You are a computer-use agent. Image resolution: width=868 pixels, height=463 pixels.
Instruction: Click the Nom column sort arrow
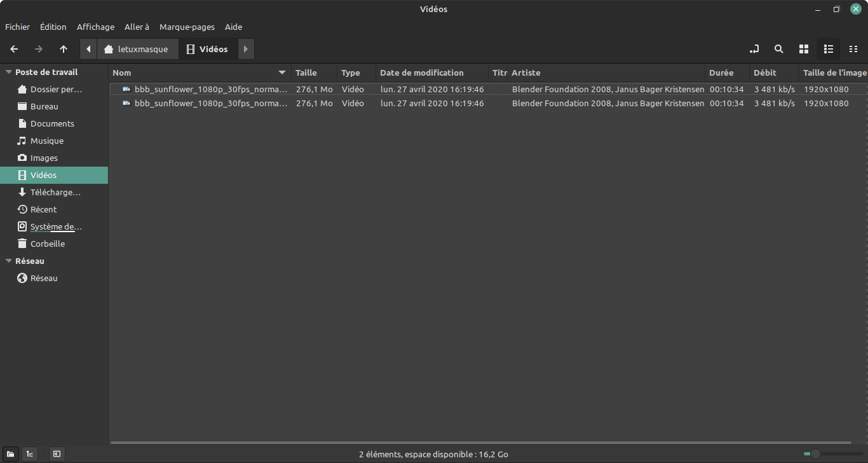pyautogui.click(x=282, y=73)
